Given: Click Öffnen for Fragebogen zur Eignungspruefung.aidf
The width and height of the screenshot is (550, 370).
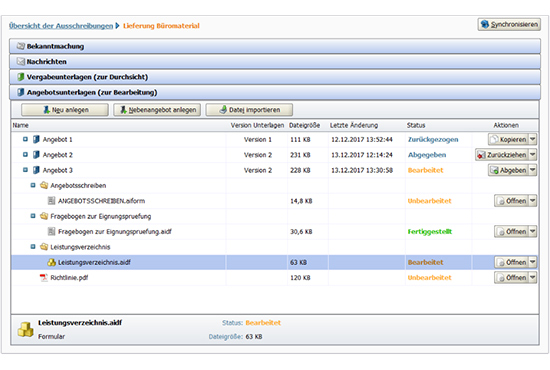Looking at the screenshot, I should (511, 231).
